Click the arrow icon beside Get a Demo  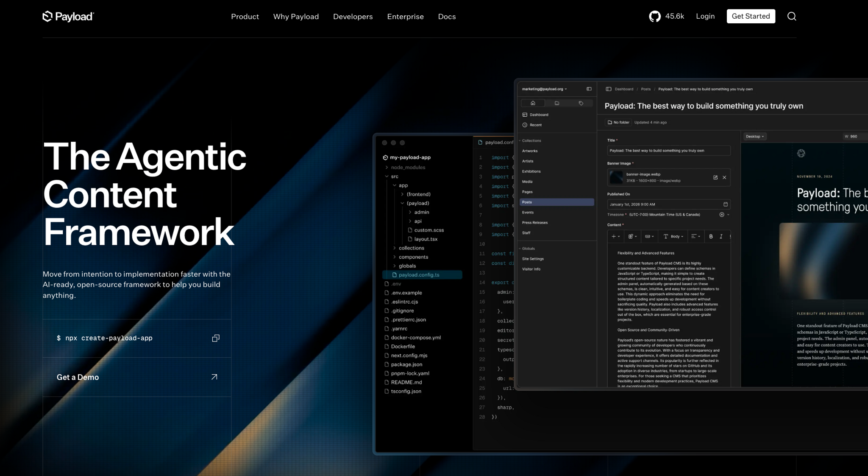point(214,377)
